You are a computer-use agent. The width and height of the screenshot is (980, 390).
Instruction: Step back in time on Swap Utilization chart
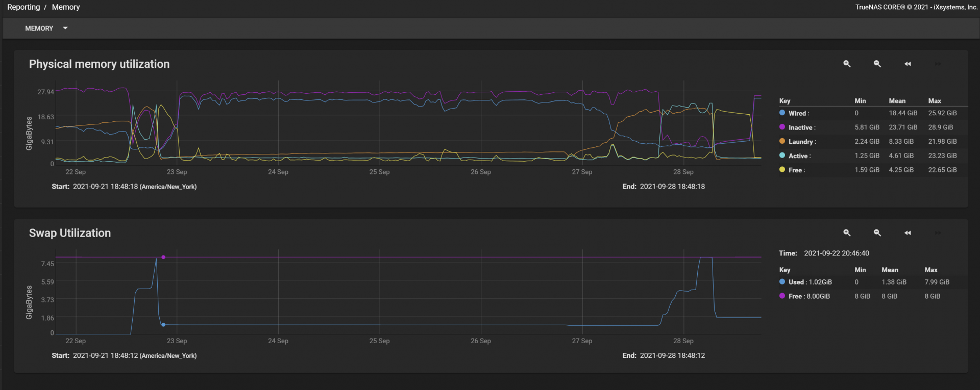pos(908,232)
